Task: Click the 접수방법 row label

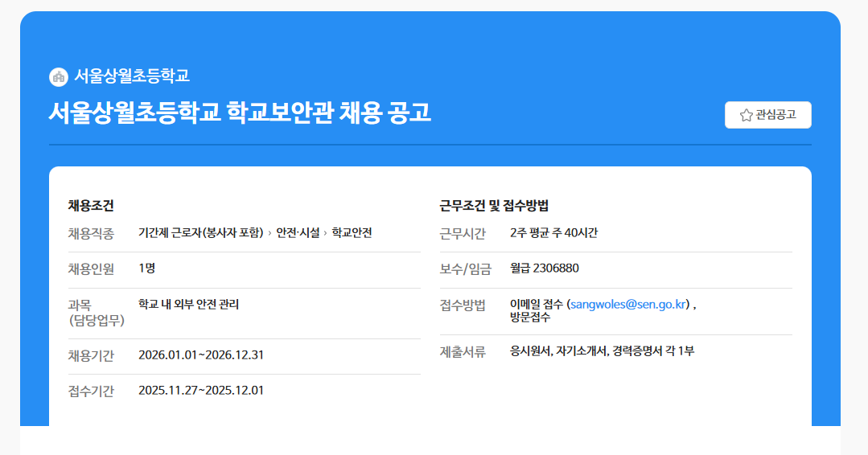Action: [463, 305]
